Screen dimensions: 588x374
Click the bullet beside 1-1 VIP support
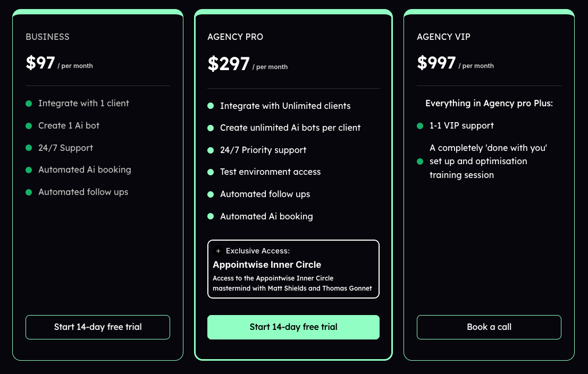tap(420, 126)
